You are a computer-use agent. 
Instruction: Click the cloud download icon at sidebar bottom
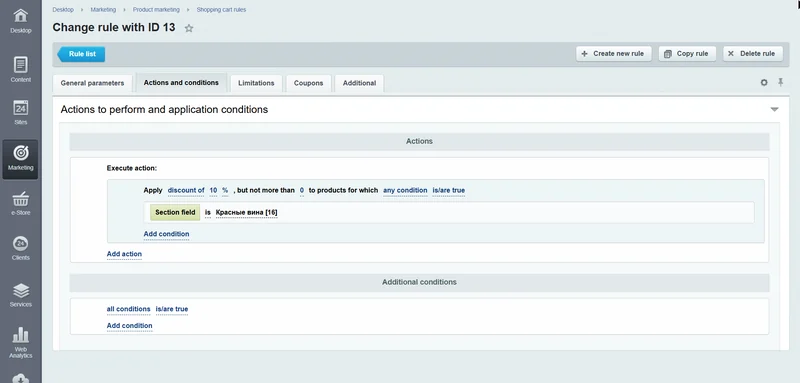(20, 378)
